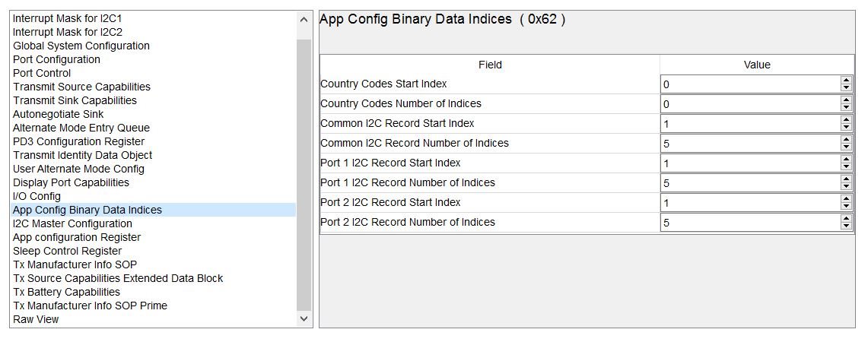The image size is (868, 342).
Task: Click the Value column header
Action: pyautogui.click(x=757, y=65)
